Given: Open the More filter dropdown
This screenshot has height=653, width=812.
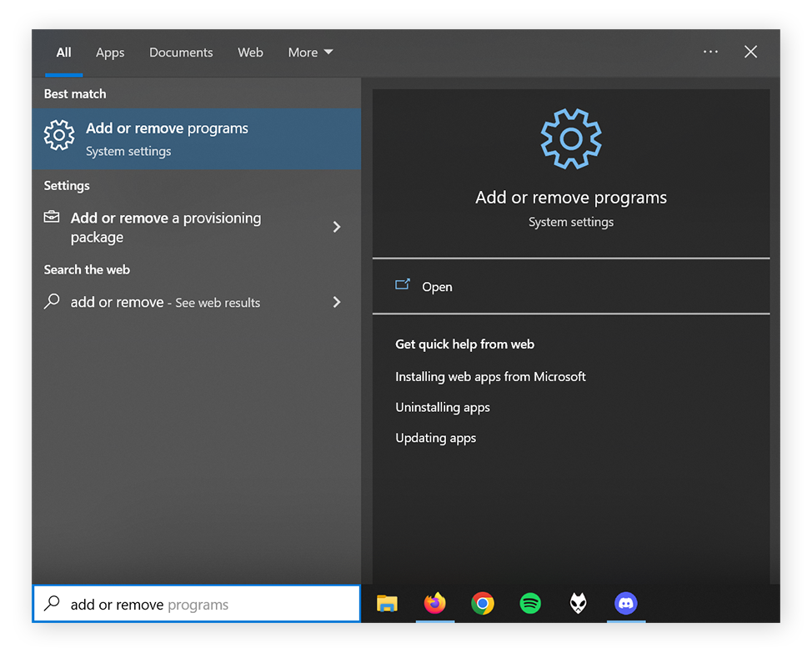Looking at the screenshot, I should [x=310, y=52].
